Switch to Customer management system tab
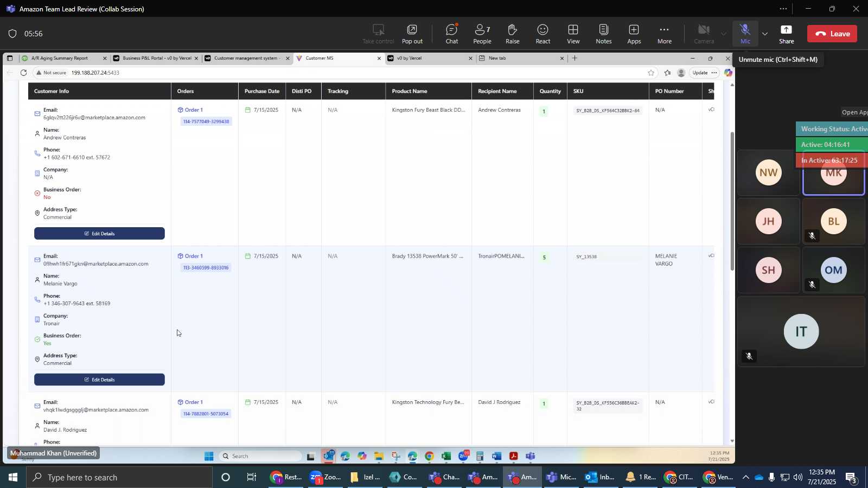This screenshot has height=488, width=868. pos(247,58)
